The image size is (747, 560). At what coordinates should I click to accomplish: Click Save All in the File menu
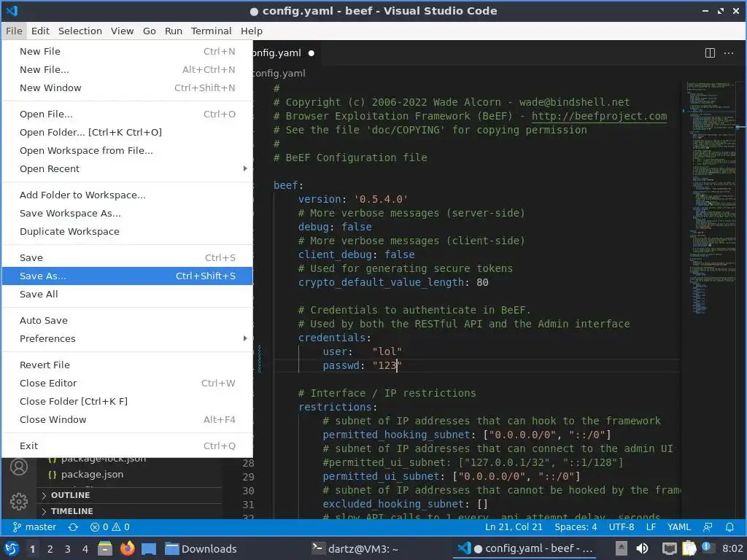(x=127, y=295)
